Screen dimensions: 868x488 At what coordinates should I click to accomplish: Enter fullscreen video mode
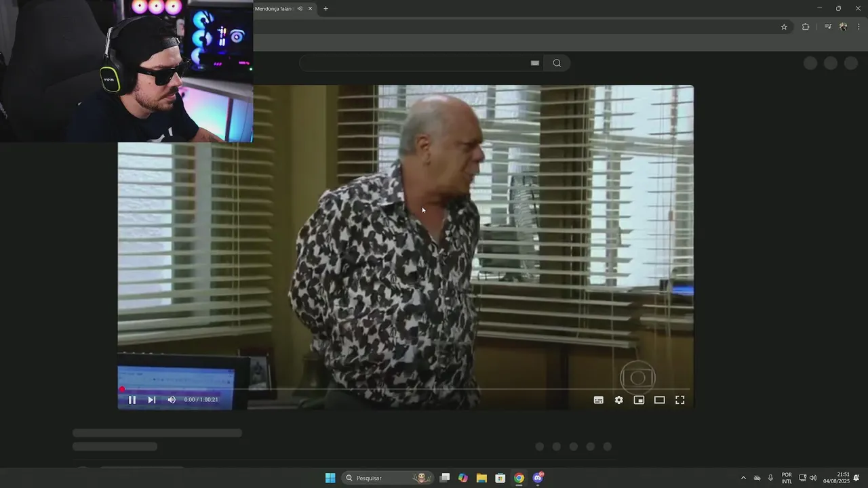(x=680, y=400)
